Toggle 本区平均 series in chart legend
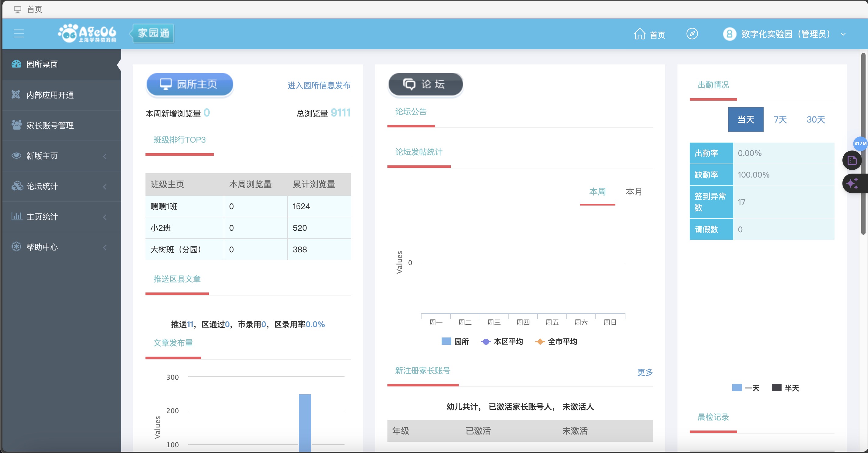The image size is (868, 453). coord(502,342)
